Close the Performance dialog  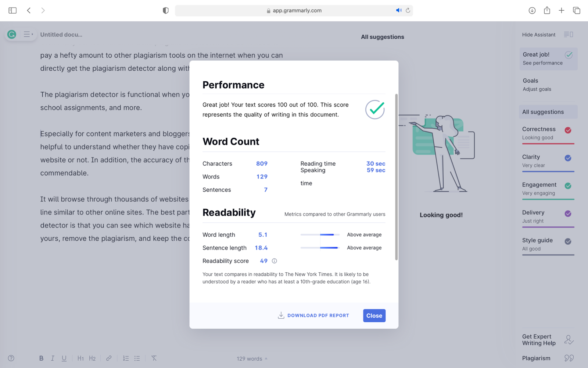(374, 315)
